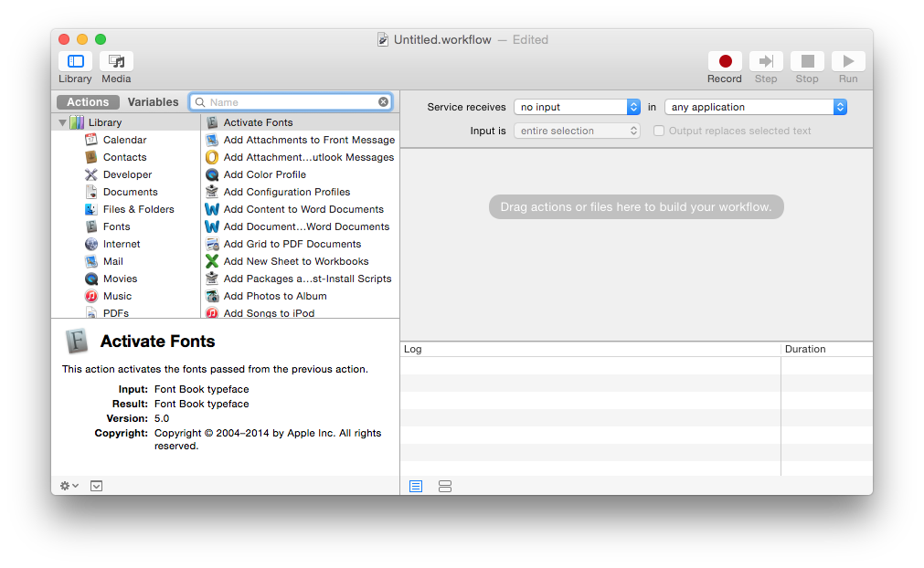Focus the Name search field

coord(291,102)
